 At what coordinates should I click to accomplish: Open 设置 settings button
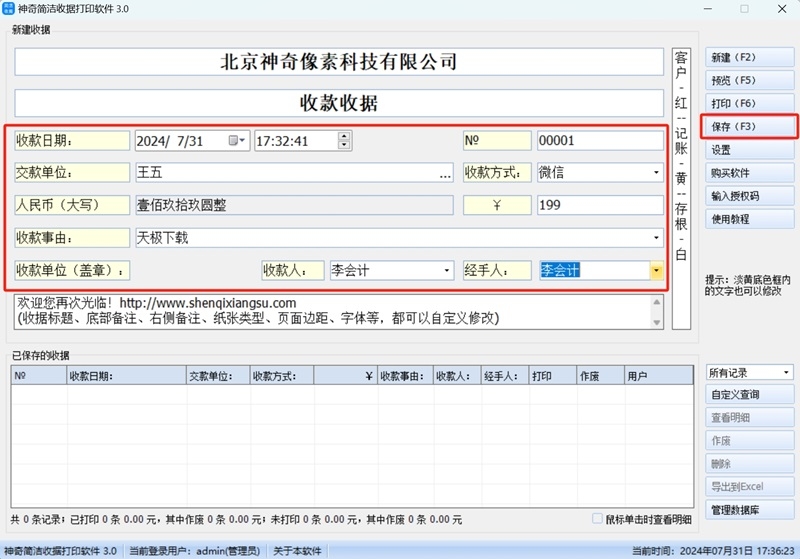pyautogui.click(x=749, y=150)
